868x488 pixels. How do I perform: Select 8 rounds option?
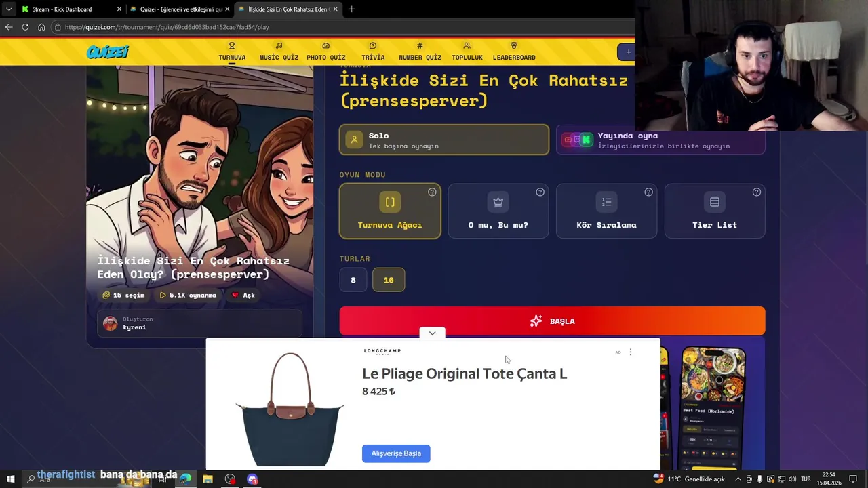pyautogui.click(x=353, y=280)
